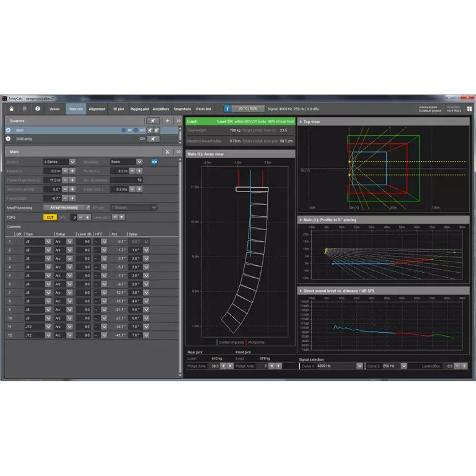Switch to the 3D plot tab
Screen dimensions: 476x476
click(118, 108)
